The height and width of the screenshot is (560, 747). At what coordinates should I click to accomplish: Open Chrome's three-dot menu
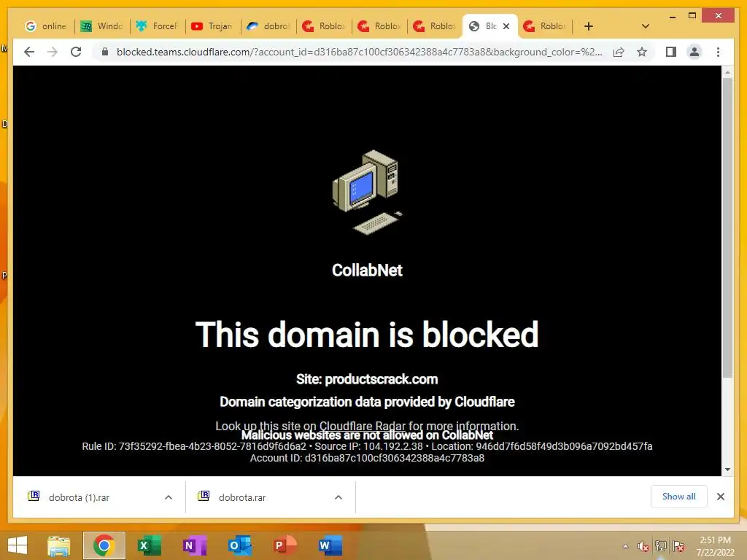718,52
